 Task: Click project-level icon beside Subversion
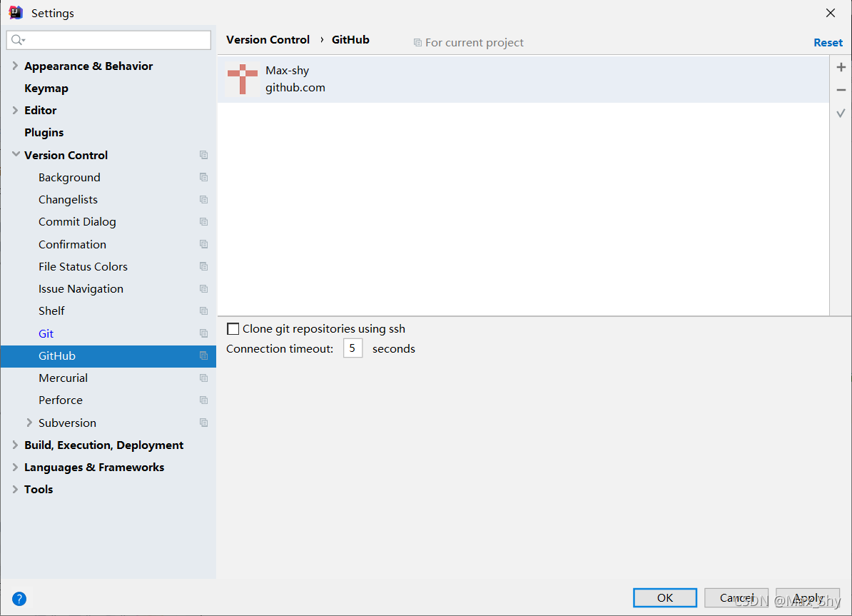tap(204, 423)
